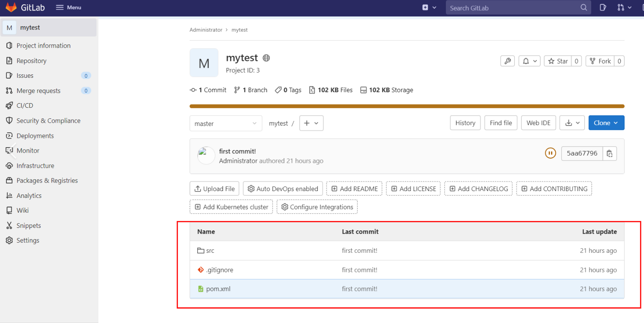Click the pipeline paused status icon
This screenshot has width=644, height=323.
click(x=550, y=153)
